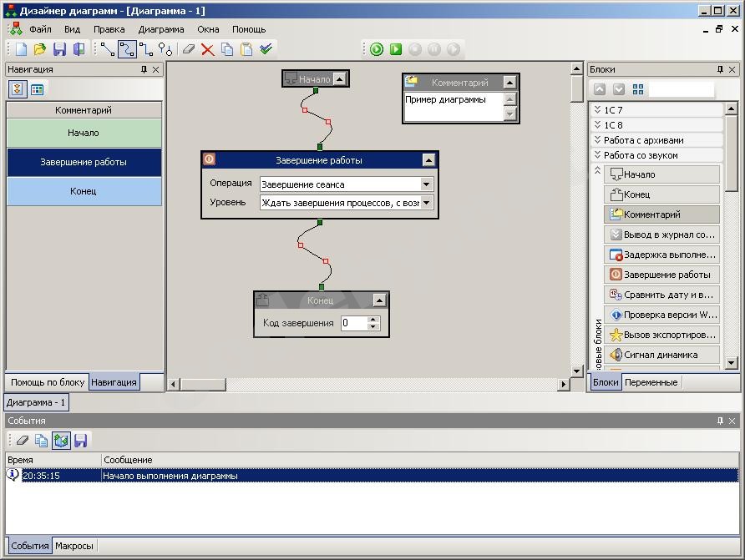Toggle the curved connector line mode
This screenshot has width=745, height=560.
pos(127,49)
